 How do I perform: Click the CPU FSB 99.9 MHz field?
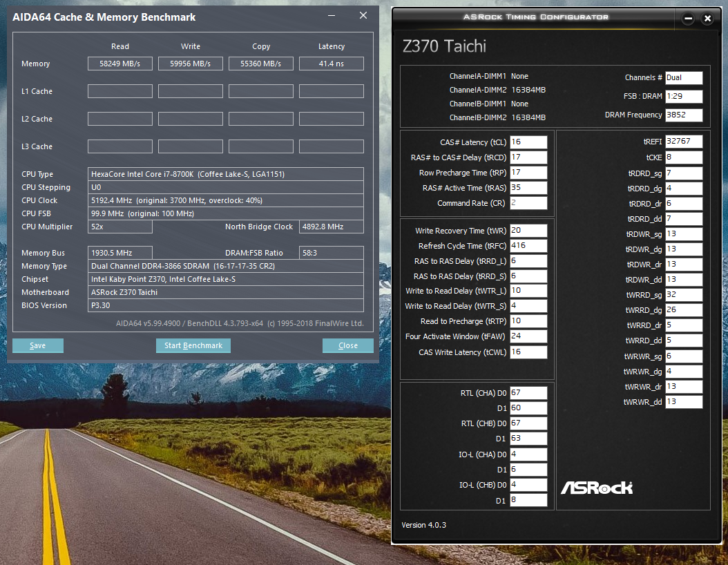coord(226,213)
